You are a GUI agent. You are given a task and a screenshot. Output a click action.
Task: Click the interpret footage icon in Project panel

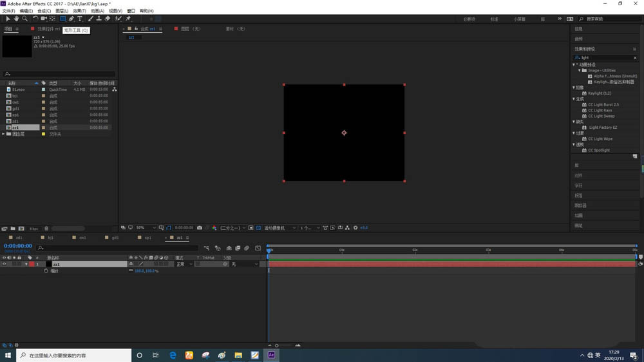tap(5, 229)
